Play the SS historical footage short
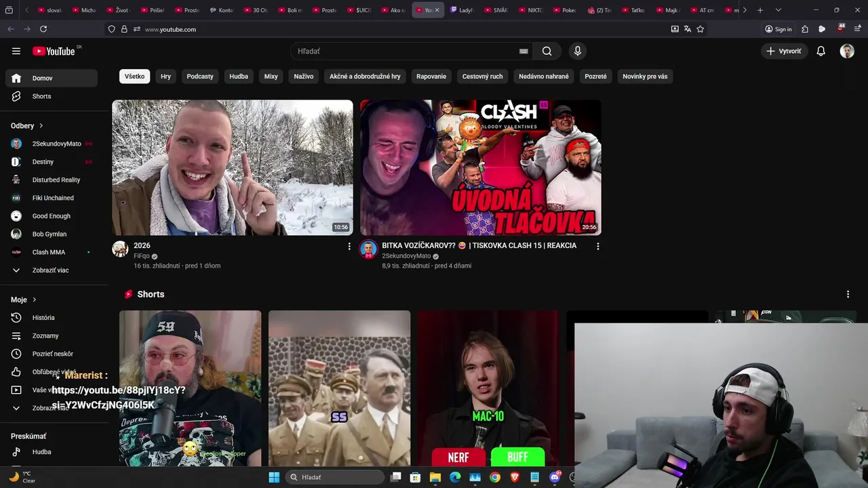Image resolution: width=868 pixels, height=488 pixels. click(339, 388)
